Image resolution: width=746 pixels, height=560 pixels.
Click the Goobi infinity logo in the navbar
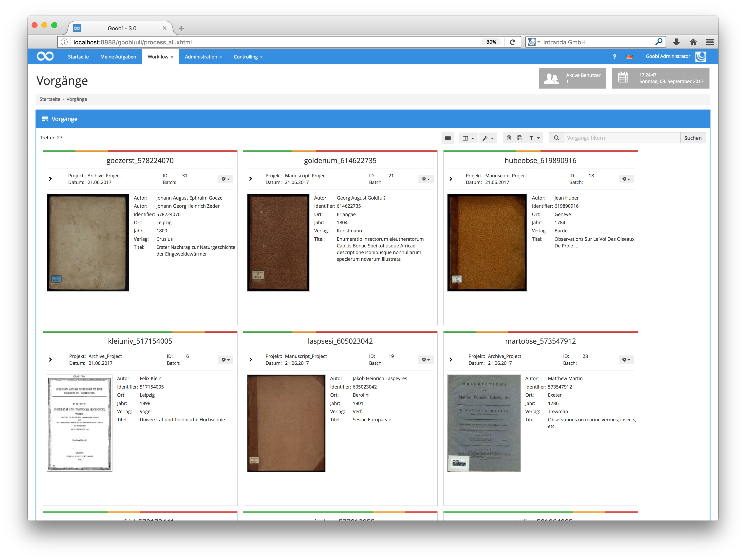[x=45, y=56]
